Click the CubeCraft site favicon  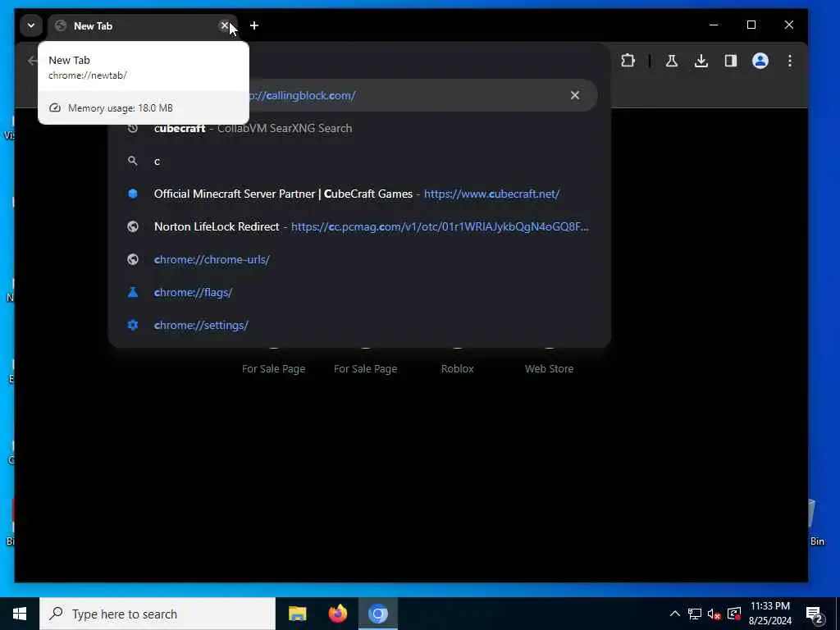133,194
